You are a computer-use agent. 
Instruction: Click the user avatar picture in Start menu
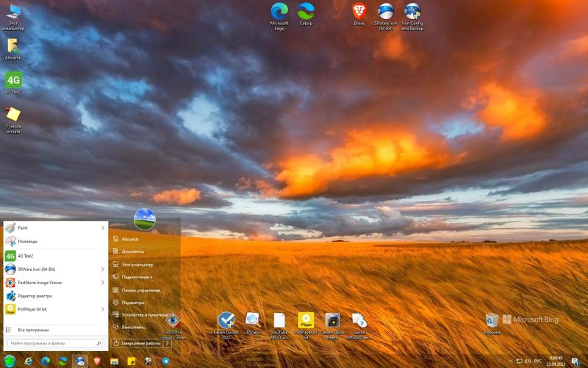(x=145, y=219)
